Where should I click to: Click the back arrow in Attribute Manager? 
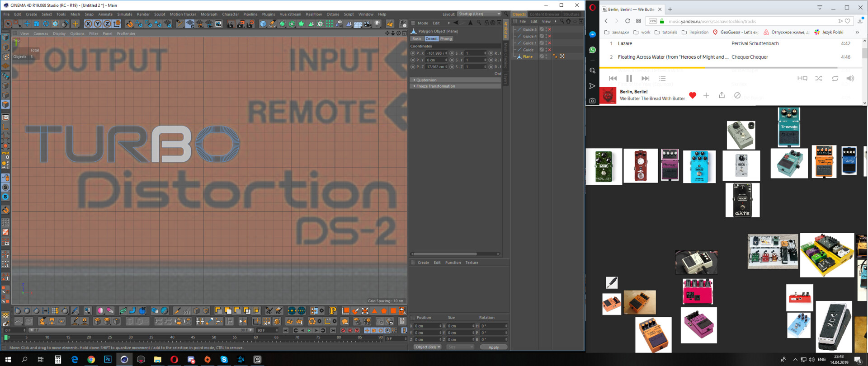point(456,23)
